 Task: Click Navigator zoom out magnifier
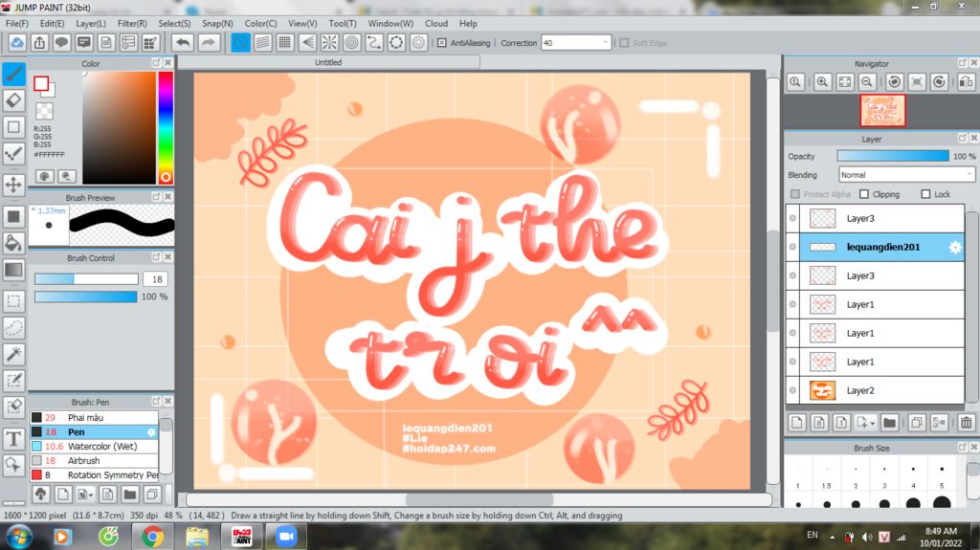point(867,82)
